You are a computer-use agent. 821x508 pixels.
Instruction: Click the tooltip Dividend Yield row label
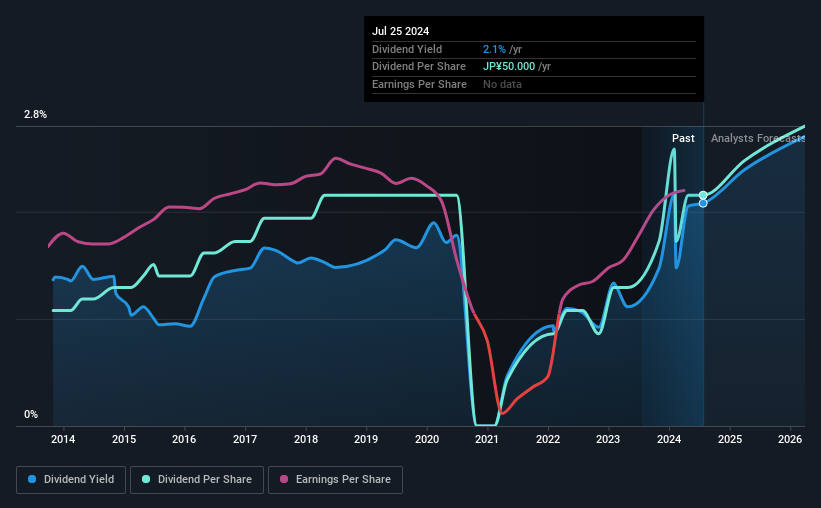pos(407,49)
